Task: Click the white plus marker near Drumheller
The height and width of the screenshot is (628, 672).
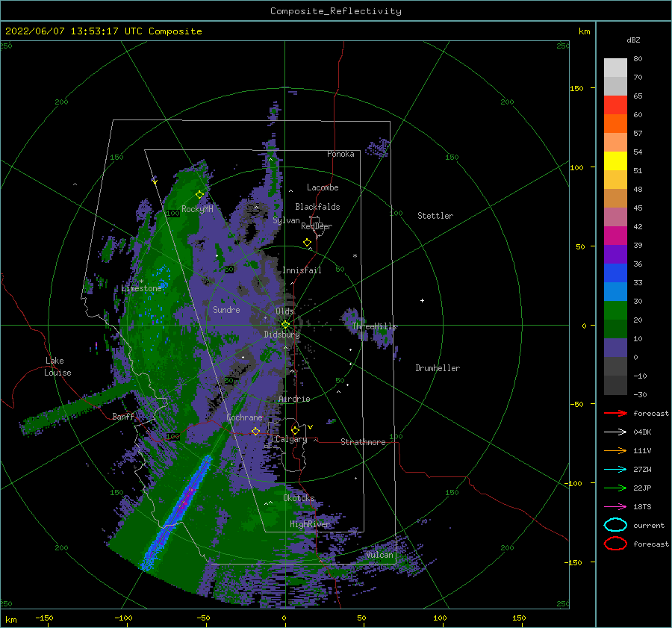Action: click(422, 300)
